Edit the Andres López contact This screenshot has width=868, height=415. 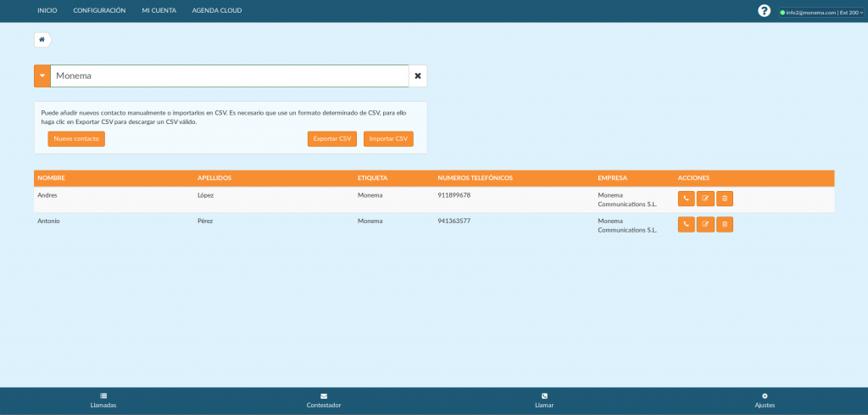[x=705, y=199]
